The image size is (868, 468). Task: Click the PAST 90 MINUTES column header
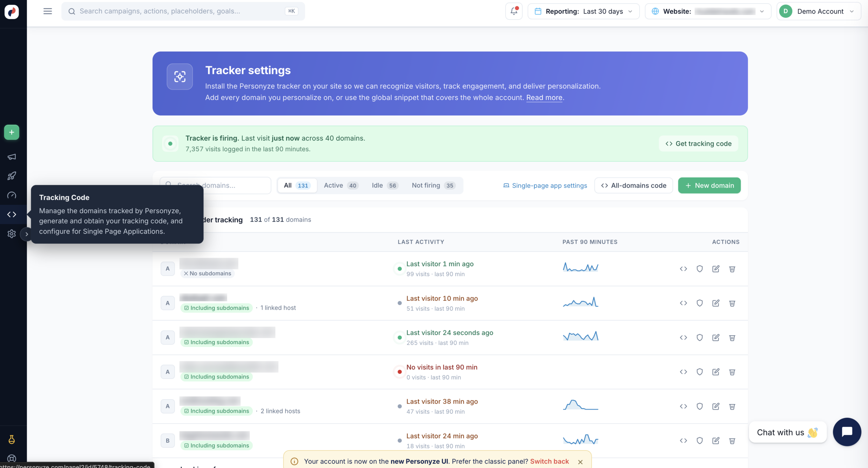tap(590, 242)
